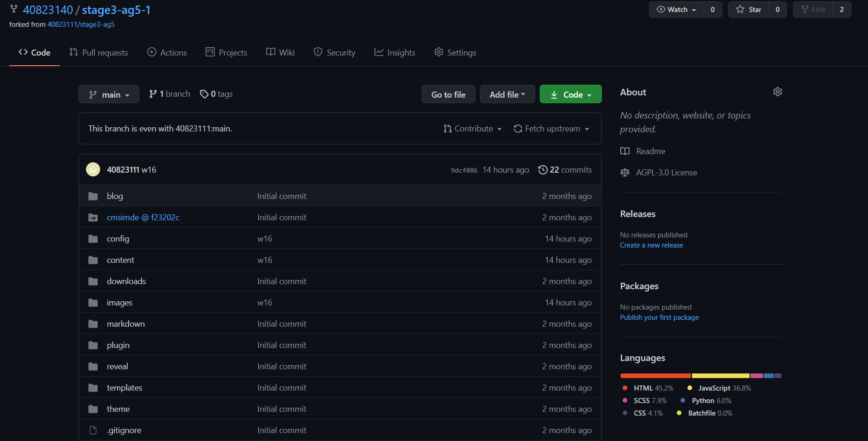Click the red HTML segment of language bar
The image size is (868, 441).
coord(656,376)
